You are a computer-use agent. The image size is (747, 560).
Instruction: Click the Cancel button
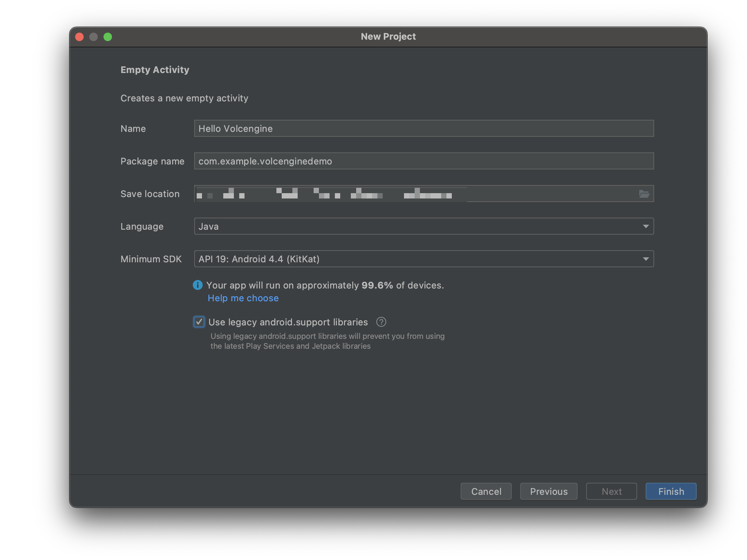point(486,491)
